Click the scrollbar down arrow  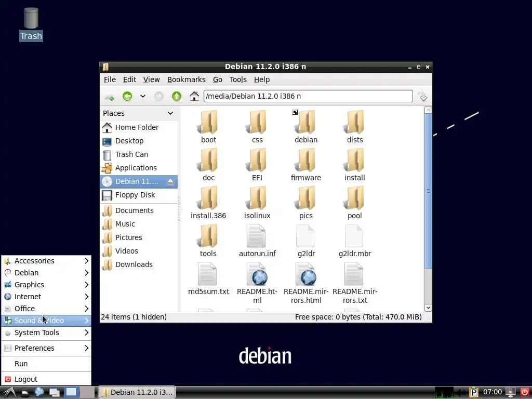(428, 308)
